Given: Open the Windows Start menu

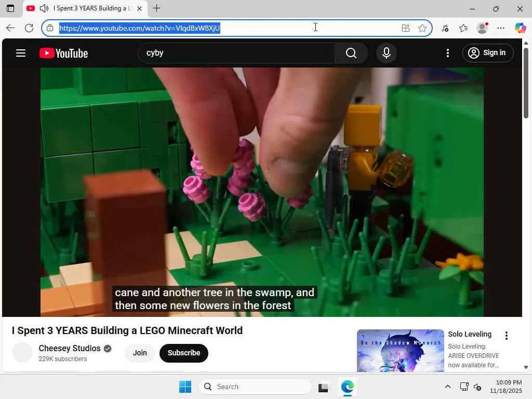Looking at the screenshot, I should click(x=185, y=387).
